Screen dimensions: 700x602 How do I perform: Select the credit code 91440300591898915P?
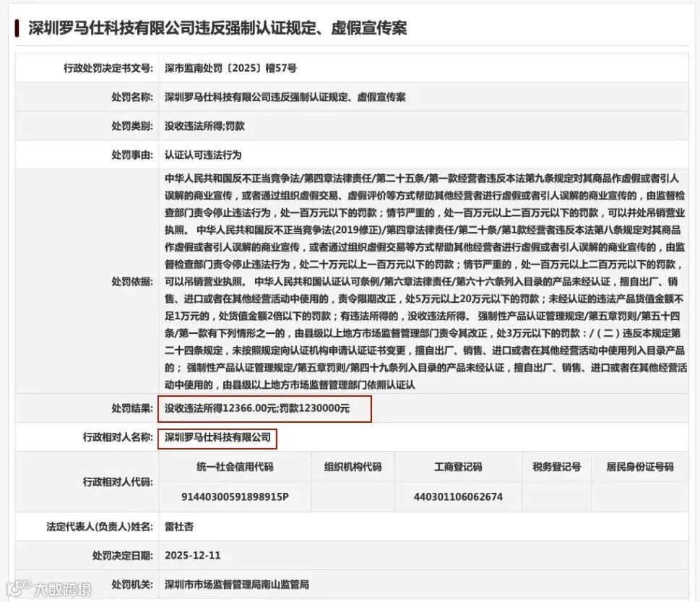[235, 496]
